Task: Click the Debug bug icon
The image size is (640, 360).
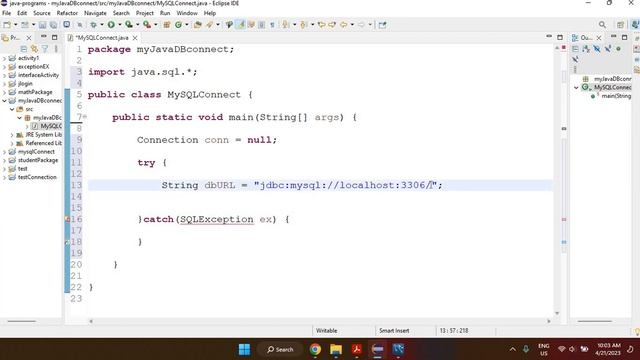Action: (93, 25)
